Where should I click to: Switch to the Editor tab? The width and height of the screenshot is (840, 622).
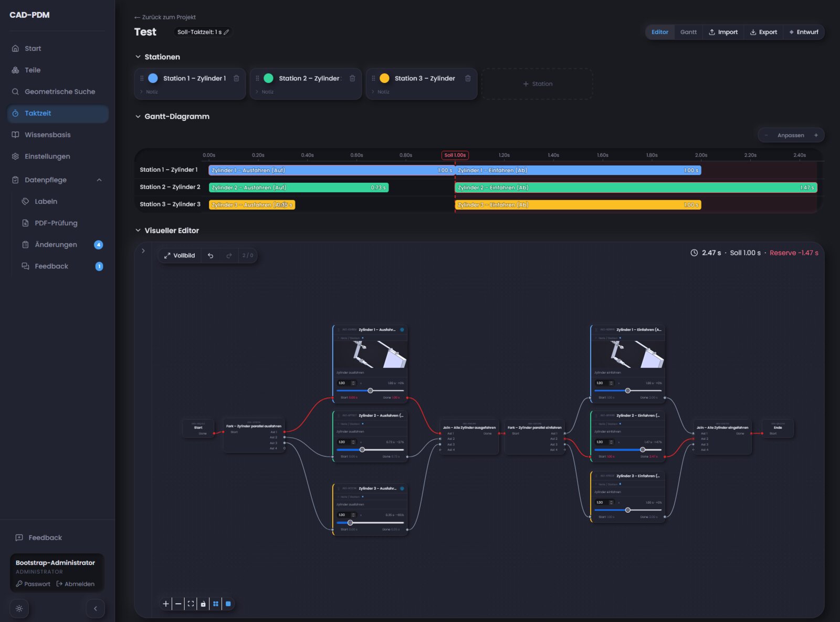(659, 32)
